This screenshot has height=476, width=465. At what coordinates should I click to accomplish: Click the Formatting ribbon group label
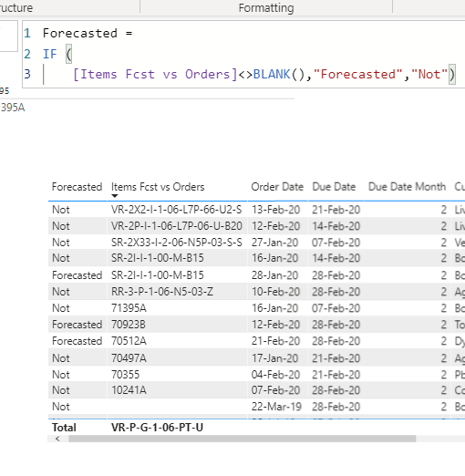266,8
